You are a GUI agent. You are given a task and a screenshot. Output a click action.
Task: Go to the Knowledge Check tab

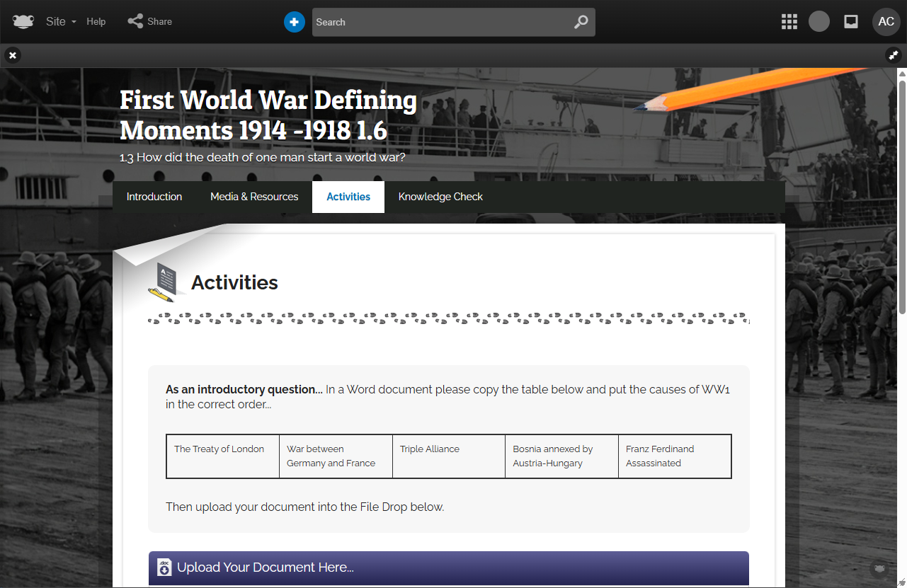coord(440,197)
